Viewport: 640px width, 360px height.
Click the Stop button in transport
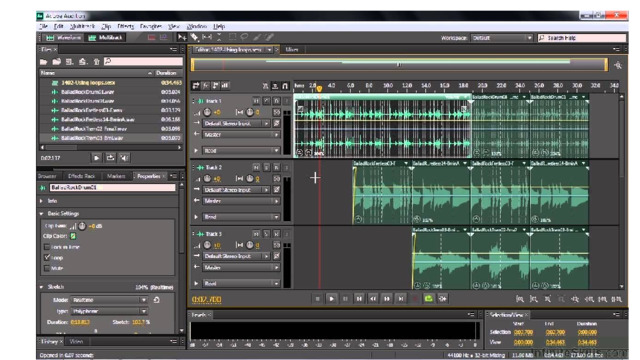318,299
